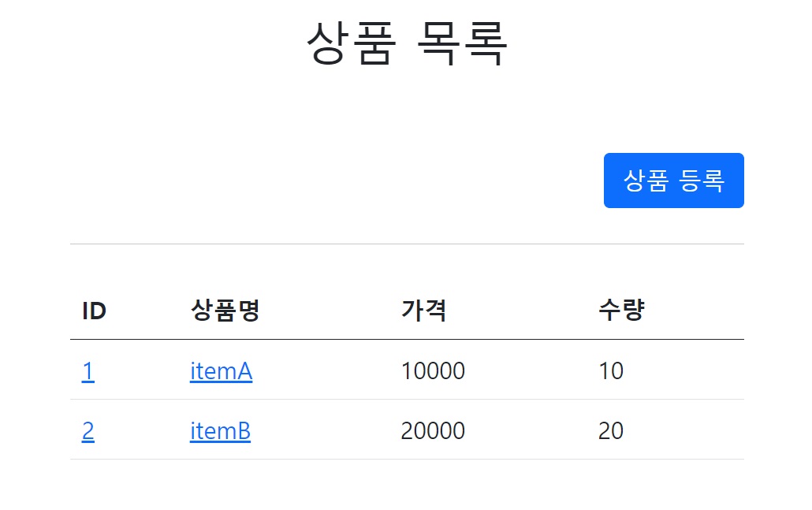The height and width of the screenshot is (510, 812).
Task: Click the 상품 목록 page heading
Action: (x=406, y=43)
